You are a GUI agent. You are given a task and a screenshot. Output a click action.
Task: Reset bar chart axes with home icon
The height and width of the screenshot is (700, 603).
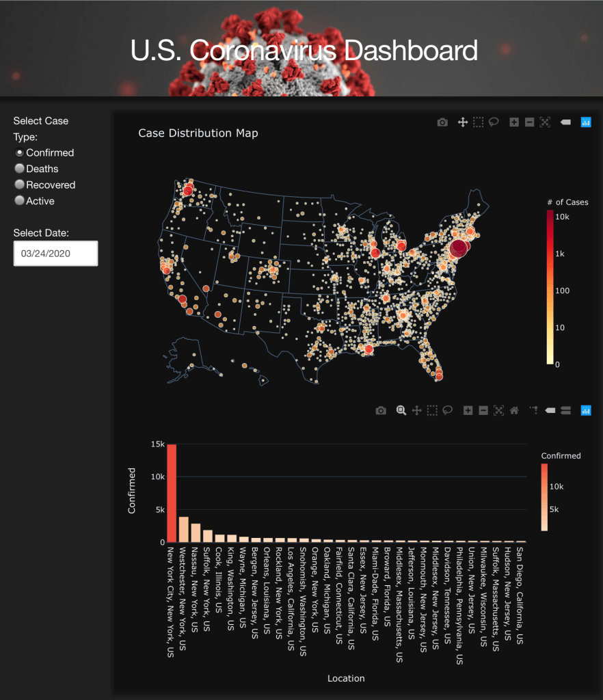tap(514, 410)
